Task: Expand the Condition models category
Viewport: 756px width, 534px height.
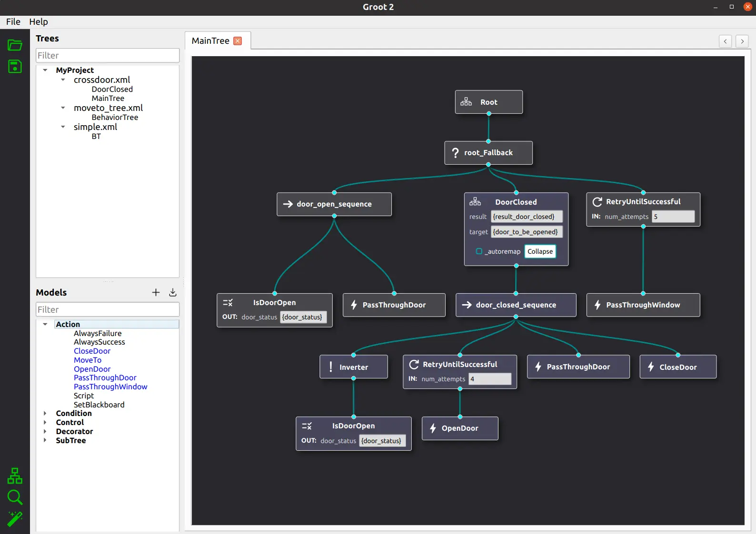Action: tap(45, 413)
